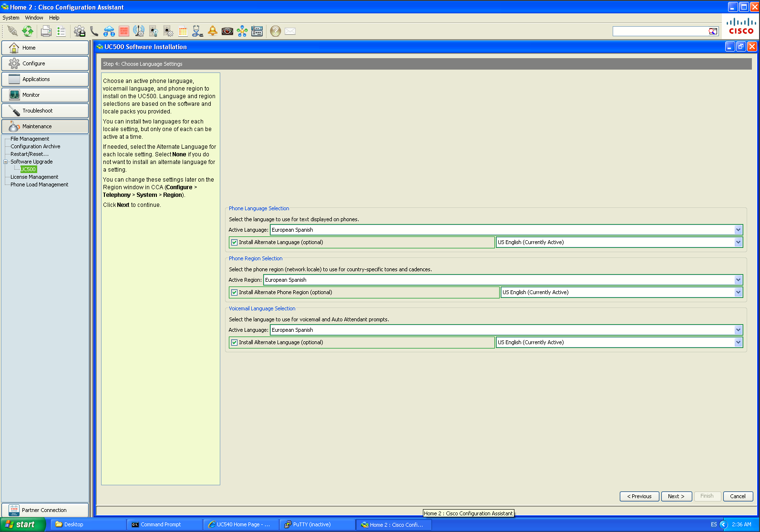Viewport: 760px width, 532px height.
Task: Click the yellow alarm bell icon
Action: (x=213, y=31)
